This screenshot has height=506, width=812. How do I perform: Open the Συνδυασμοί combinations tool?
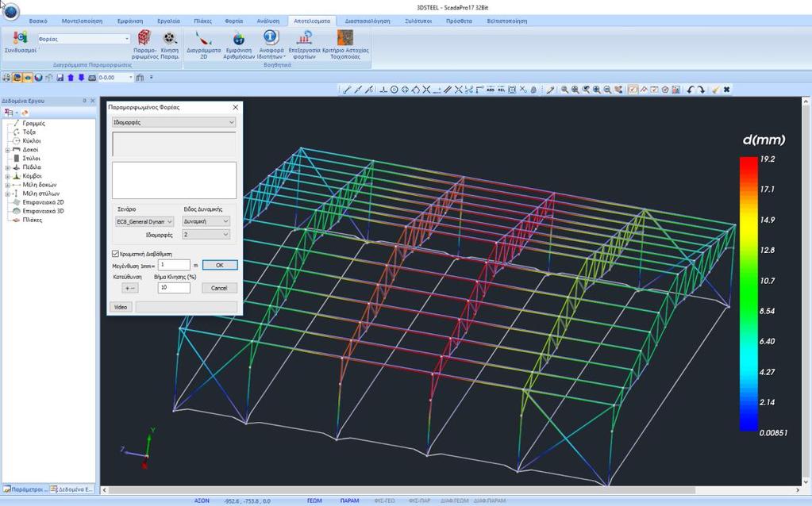[20, 42]
